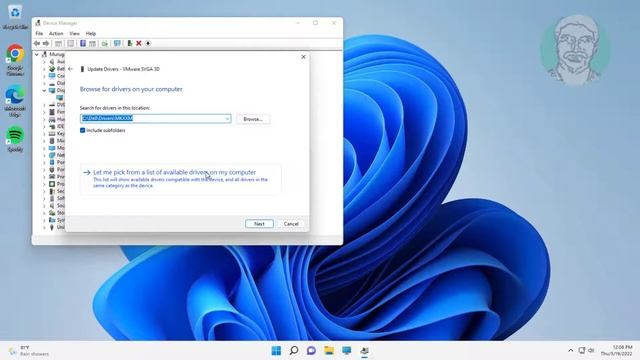Expand the Keyboards tree node
The image size is (640, 360).
point(44,133)
